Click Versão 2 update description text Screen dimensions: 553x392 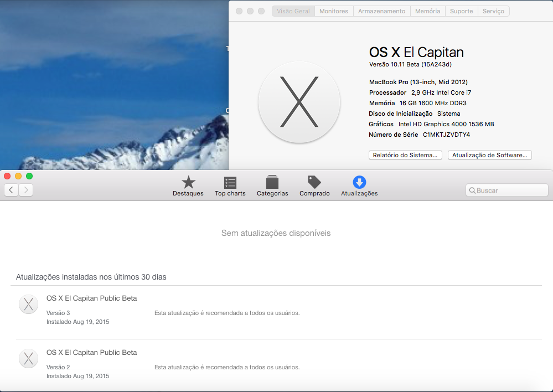[227, 367]
